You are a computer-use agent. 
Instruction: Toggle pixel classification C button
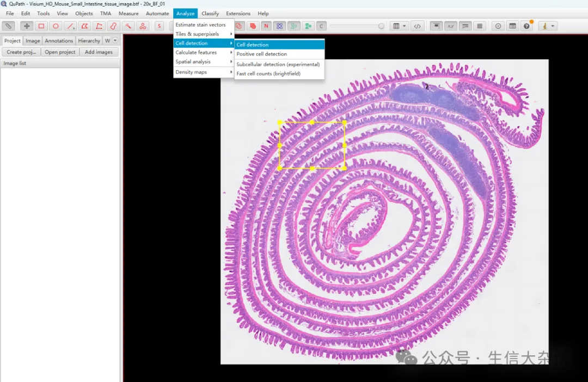(x=321, y=26)
